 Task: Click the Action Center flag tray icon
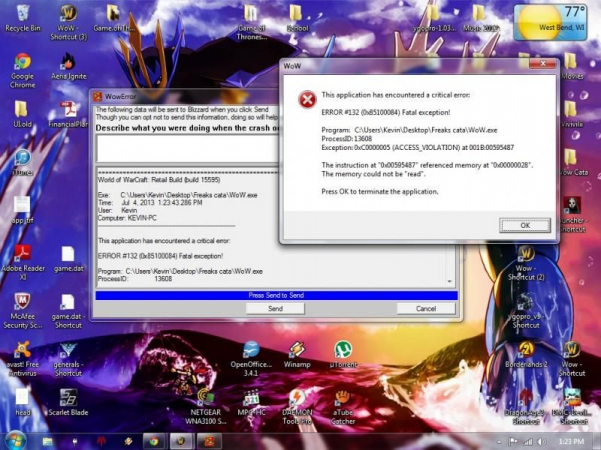513,442
